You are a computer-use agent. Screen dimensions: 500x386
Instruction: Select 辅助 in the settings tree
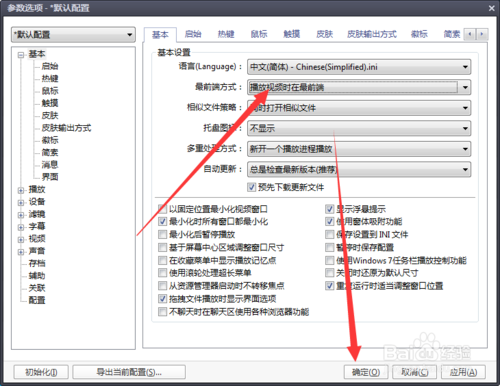37,276
